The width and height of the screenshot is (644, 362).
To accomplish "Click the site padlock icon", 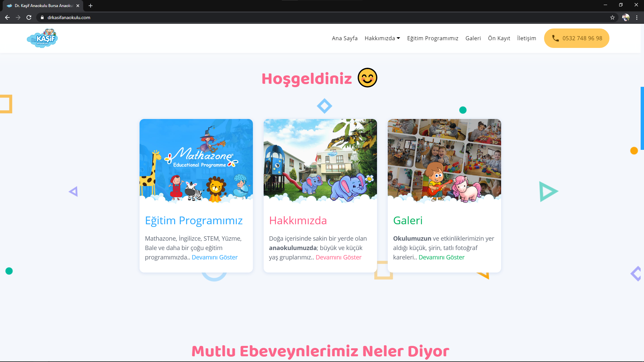I will point(42,17).
